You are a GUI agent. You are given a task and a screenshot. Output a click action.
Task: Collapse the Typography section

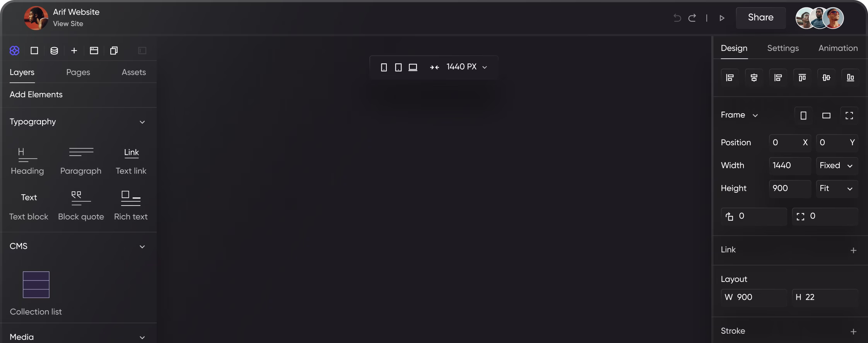(x=142, y=122)
